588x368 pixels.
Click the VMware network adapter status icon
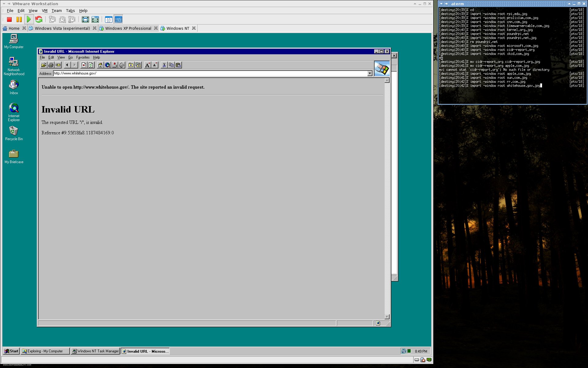coord(429,360)
